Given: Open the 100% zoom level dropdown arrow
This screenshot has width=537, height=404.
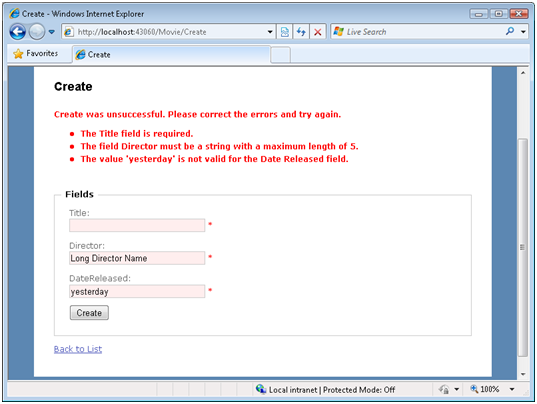Looking at the screenshot, I should [x=512, y=389].
